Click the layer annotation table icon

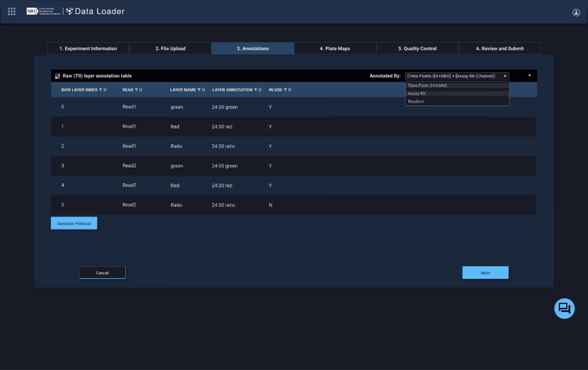[57, 76]
